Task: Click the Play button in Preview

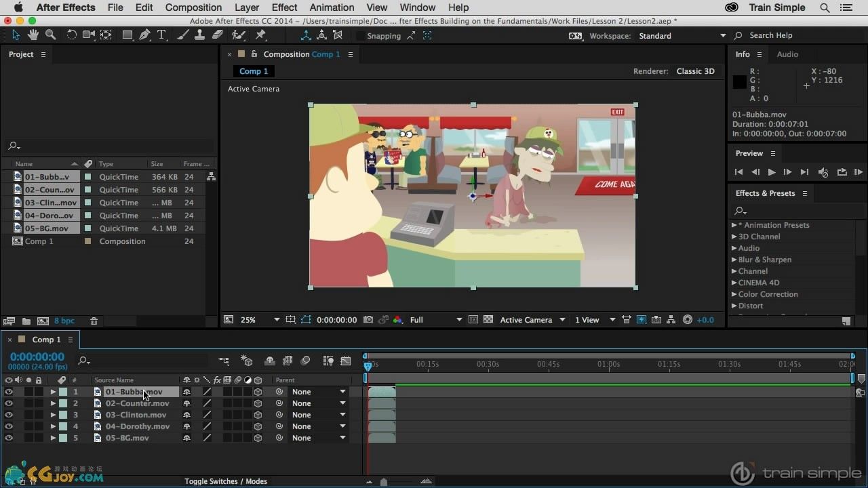Action: 771,172
